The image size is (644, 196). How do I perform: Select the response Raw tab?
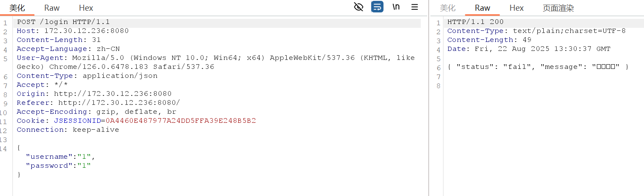point(482,8)
